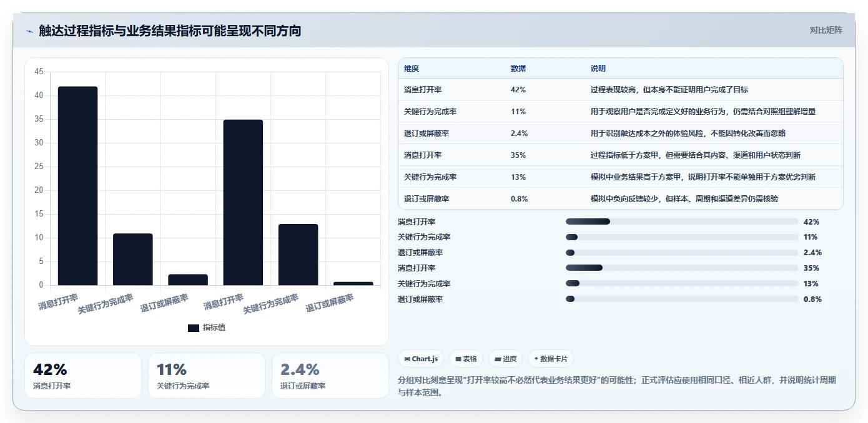The width and height of the screenshot is (868, 423).
Task: Click the description starting 模拟中负向反馈较少
Action: pyautogui.click(x=684, y=199)
